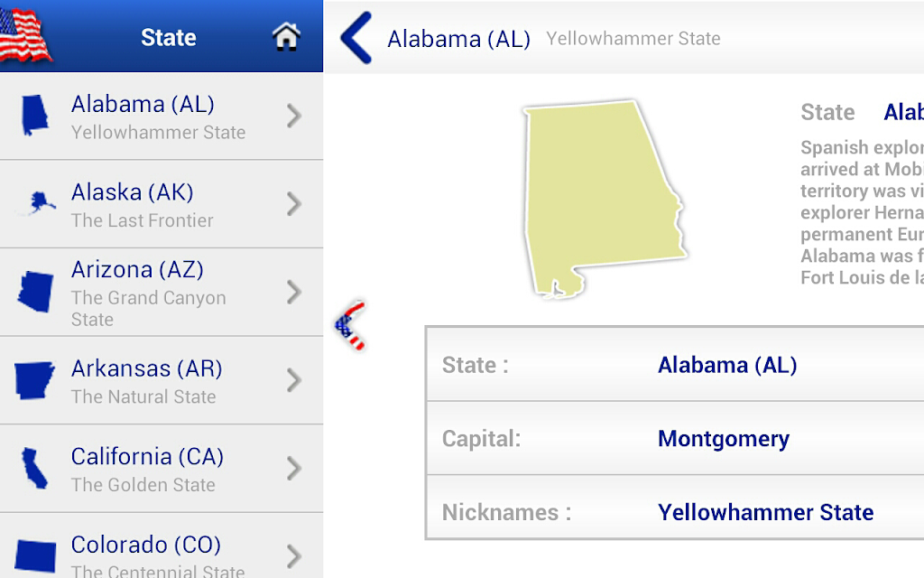
Task: Select the Alaska map silhouette icon
Action: [x=38, y=203]
